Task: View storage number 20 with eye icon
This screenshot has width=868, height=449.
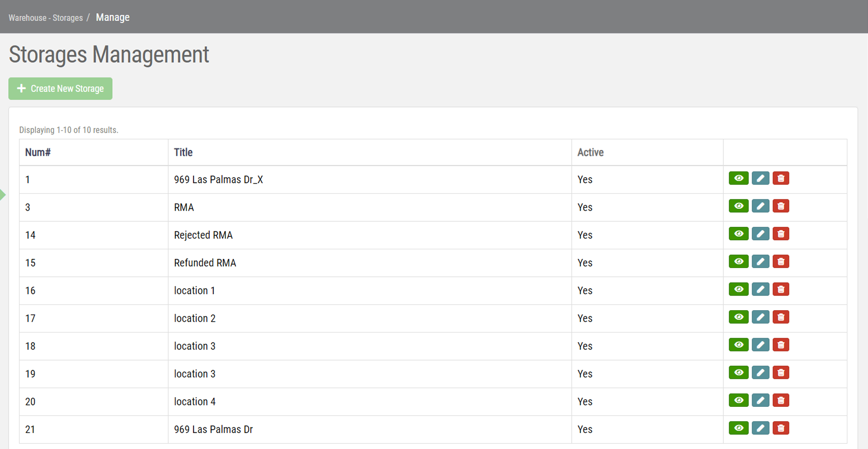Action: coord(738,400)
